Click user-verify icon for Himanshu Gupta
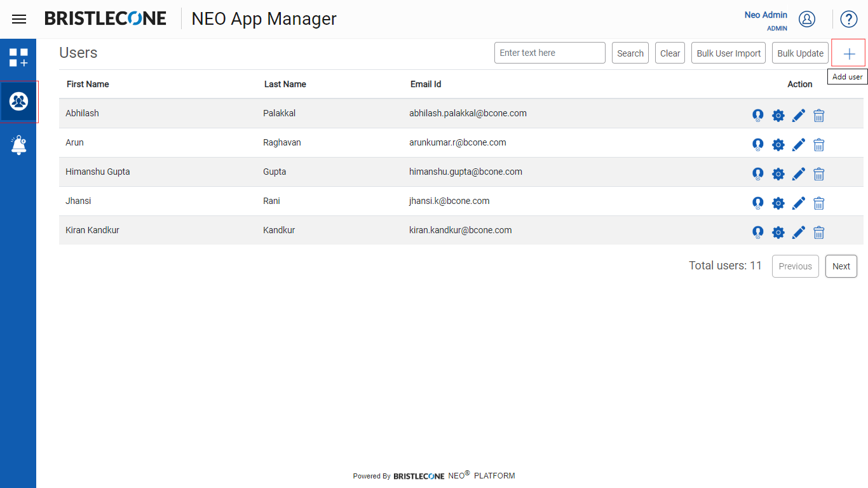This screenshot has height=488, width=868. click(757, 173)
